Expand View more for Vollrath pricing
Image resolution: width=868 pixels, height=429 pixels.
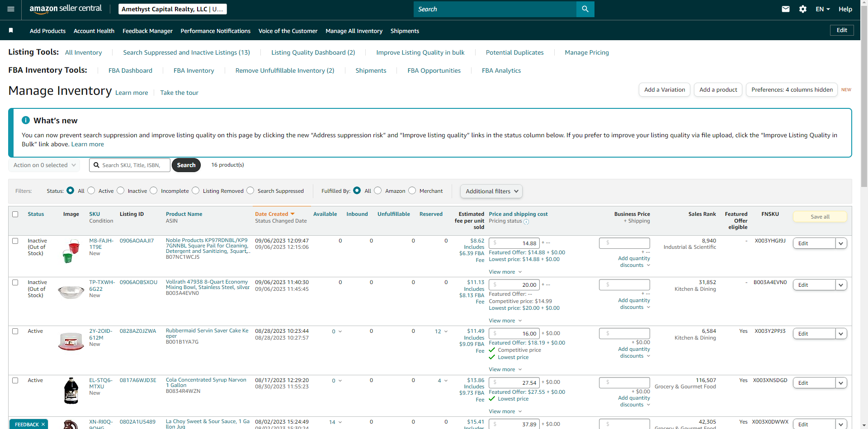[505, 321]
